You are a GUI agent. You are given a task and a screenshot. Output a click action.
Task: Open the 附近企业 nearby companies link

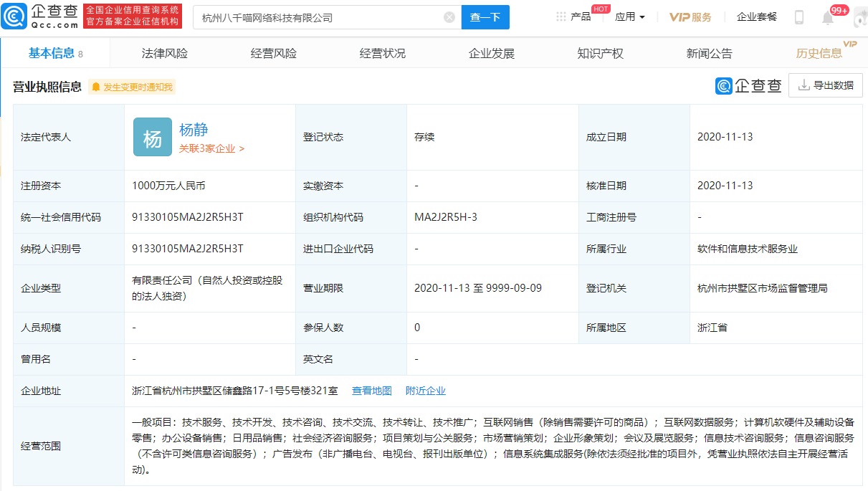(x=425, y=391)
